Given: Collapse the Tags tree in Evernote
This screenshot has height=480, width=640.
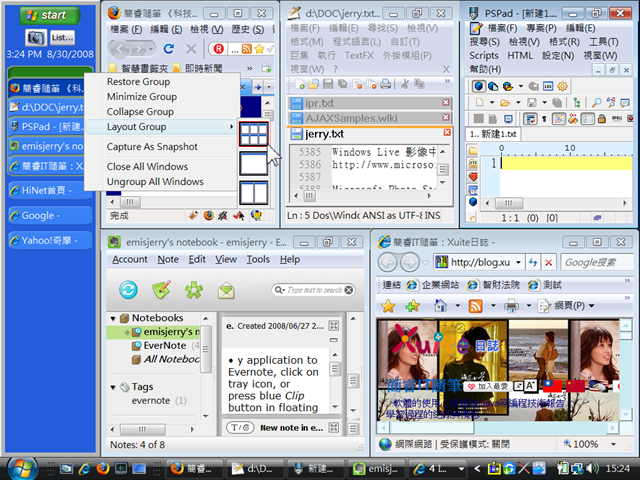Looking at the screenshot, I should pyautogui.click(x=113, y=387).
